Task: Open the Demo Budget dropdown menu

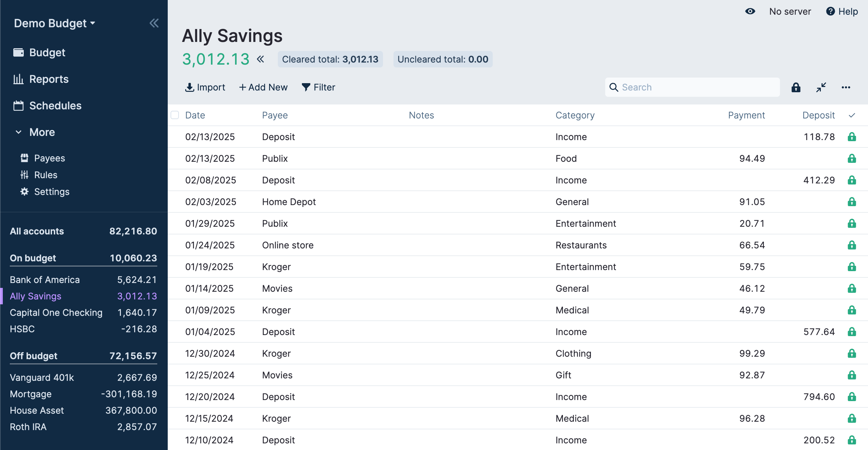Action: coord(55,23)
